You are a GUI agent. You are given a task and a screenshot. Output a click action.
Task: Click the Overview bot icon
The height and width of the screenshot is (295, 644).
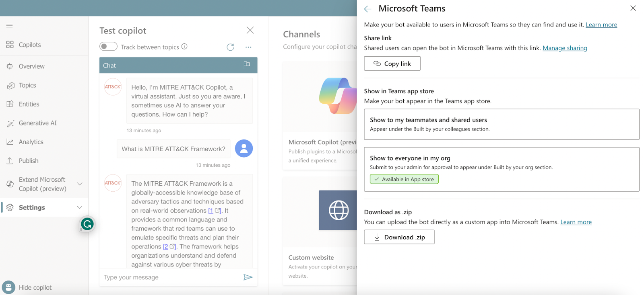pyautogui.click(x=10, y=66)
